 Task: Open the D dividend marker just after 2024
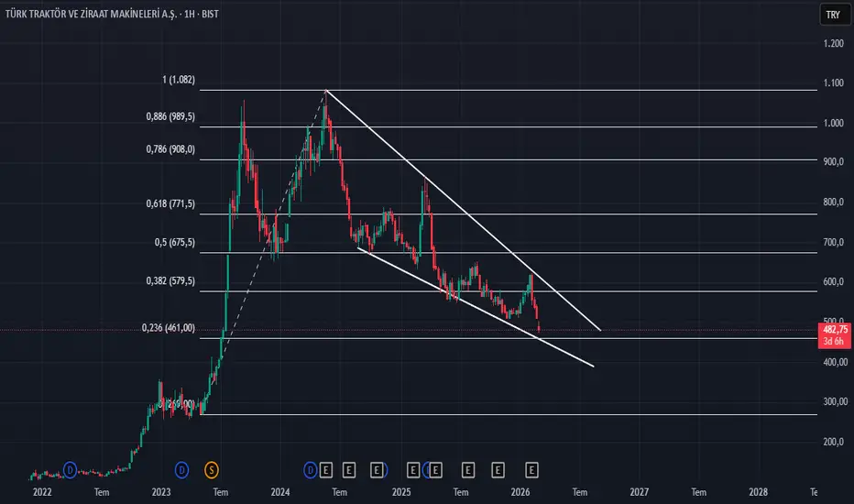[310, 470]
